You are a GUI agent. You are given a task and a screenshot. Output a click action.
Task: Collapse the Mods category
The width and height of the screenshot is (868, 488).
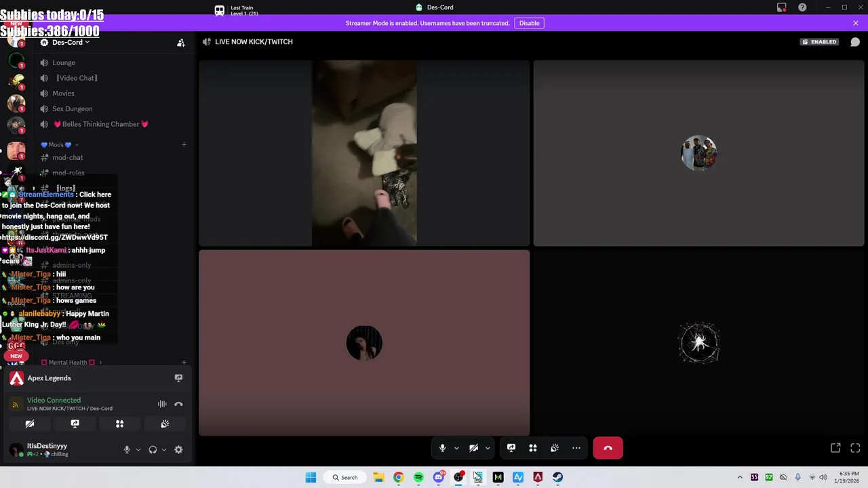tap(60, 145)
